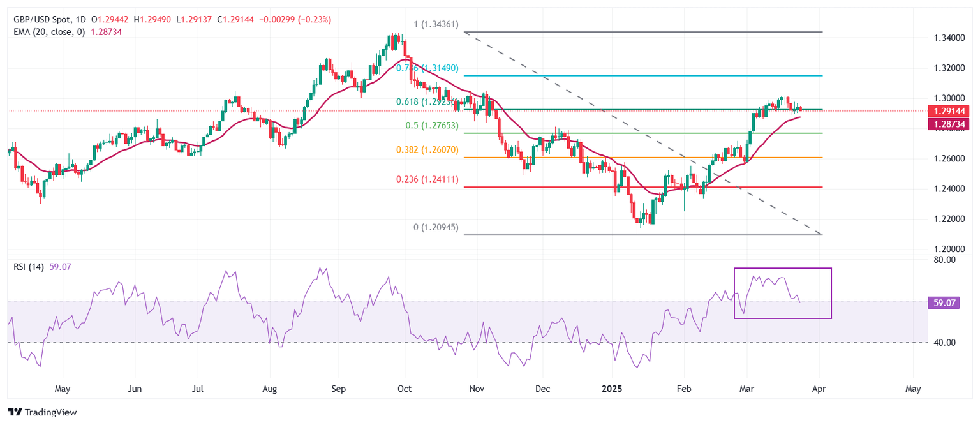Click the TradingView logo icon

coord(15,412)
